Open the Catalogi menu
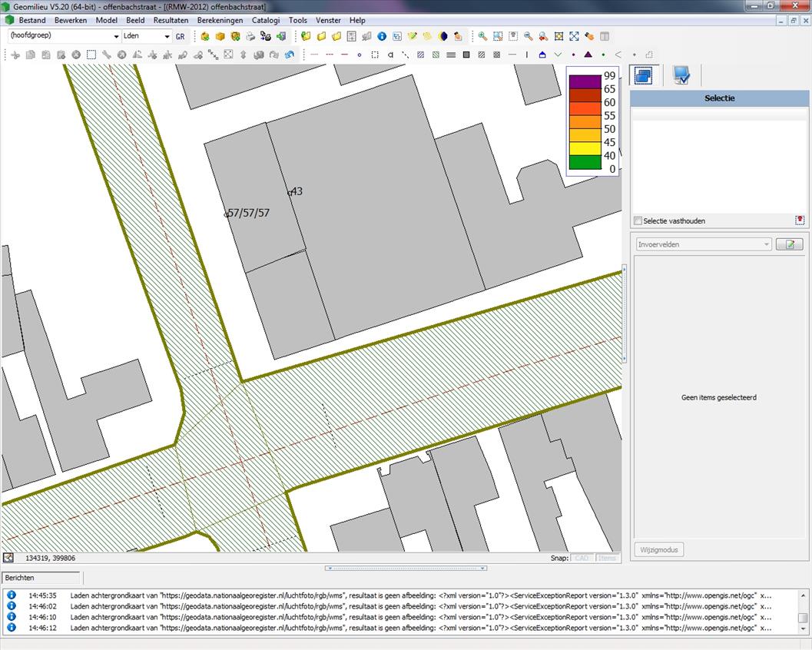 pos(266,20)
